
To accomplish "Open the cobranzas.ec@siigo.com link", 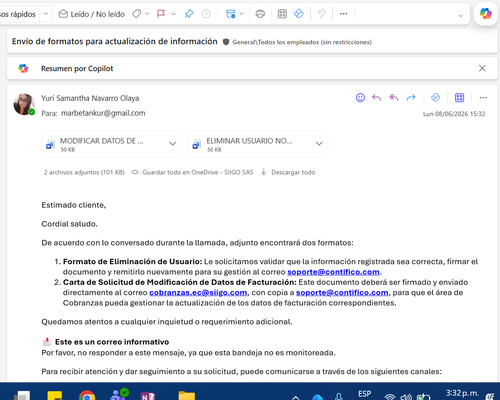I will tap(198, 293).
